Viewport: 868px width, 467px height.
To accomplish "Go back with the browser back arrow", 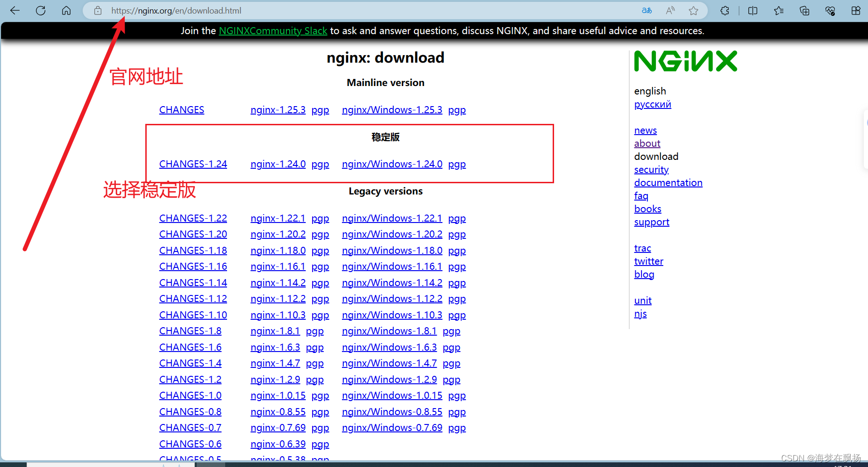I will [15, 10].
